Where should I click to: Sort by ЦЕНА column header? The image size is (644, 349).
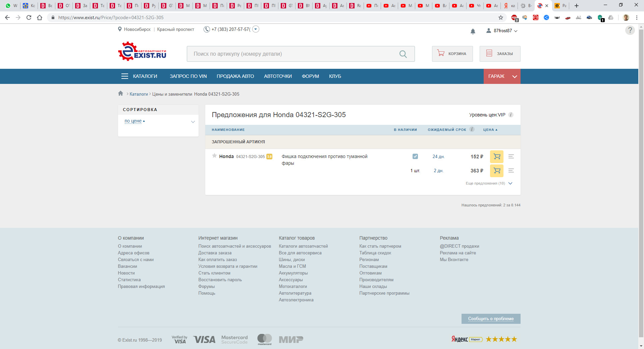(490, 130)
